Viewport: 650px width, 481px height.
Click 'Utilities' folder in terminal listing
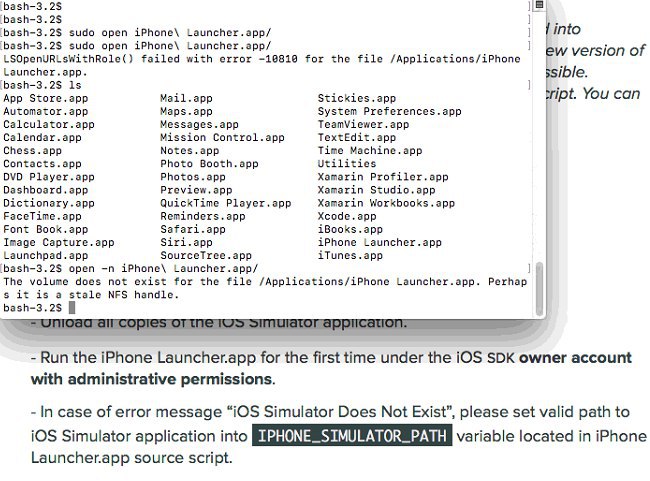coord(347,164)
